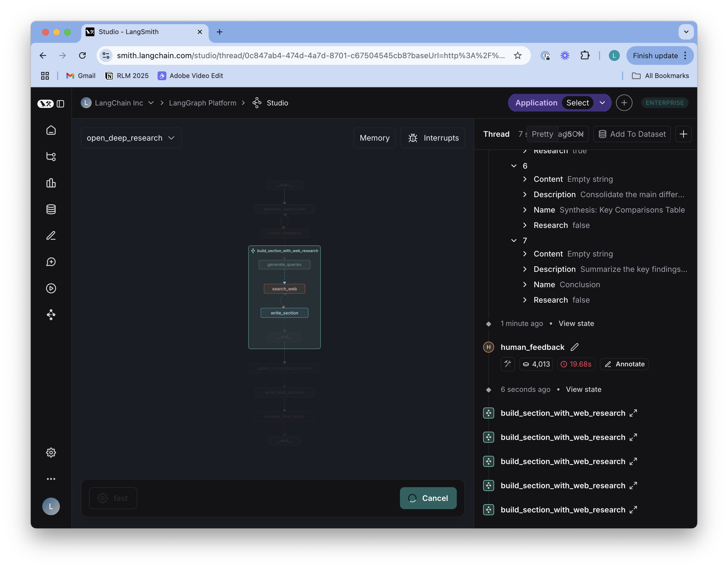Collapse item 6 in the thread output
728x569 pixels.
coord(513,166)
